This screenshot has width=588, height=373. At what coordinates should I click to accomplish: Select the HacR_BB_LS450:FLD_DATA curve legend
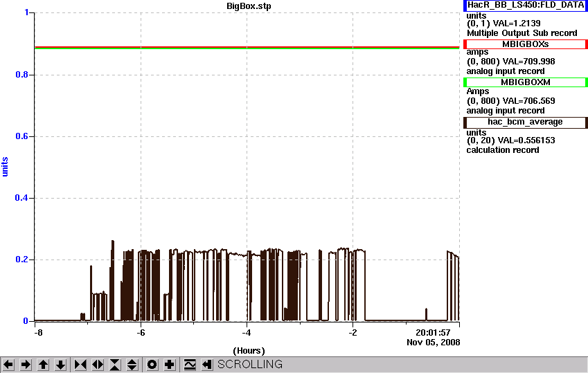[526, 6]
